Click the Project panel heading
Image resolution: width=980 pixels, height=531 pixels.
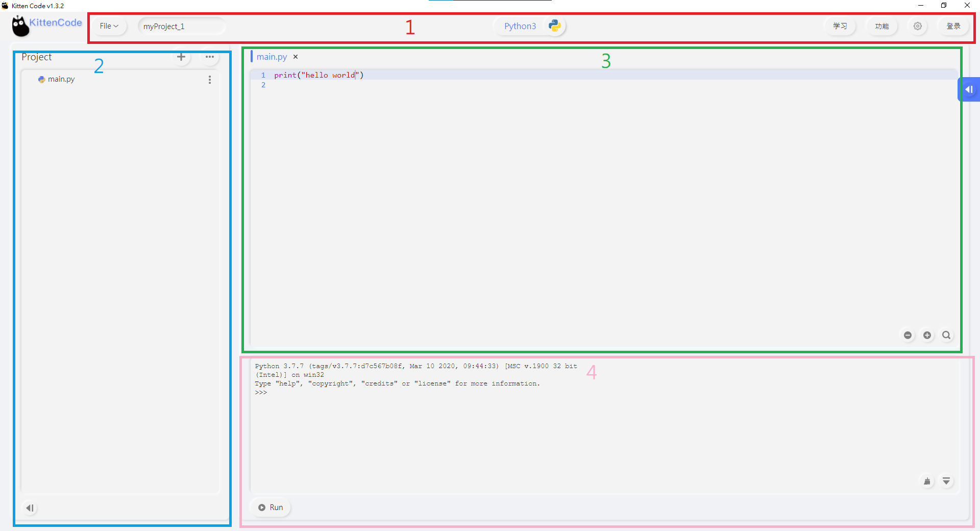pos(37,57)
